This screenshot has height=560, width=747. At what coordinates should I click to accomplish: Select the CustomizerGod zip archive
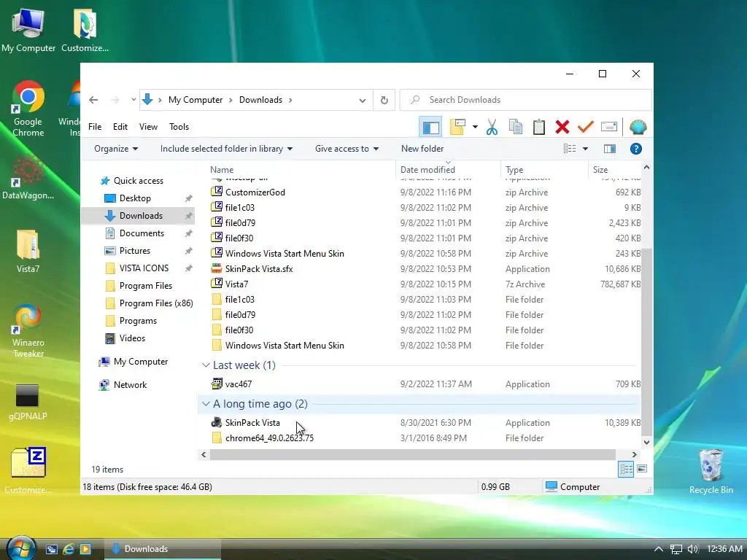255,192
